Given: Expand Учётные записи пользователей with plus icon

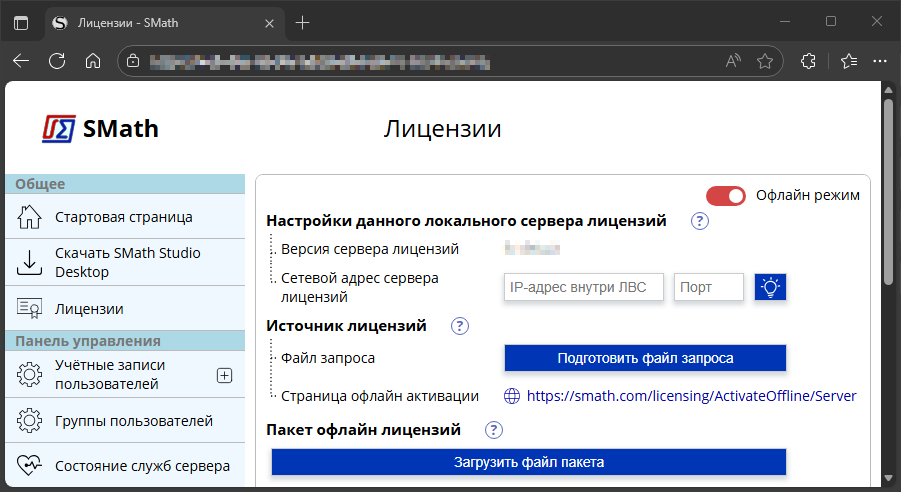Looking at the screenshot, I should (x=224, y=375).
